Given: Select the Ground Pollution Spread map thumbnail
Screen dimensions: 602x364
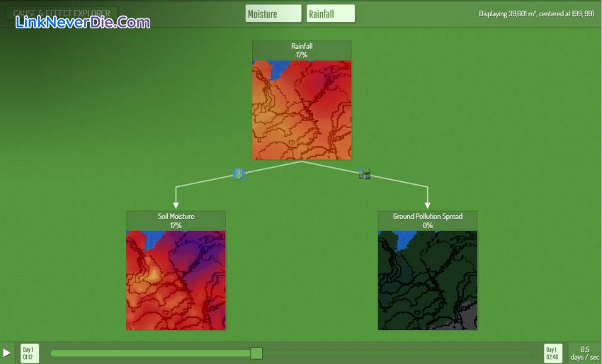Looking at the screenshot, I should click(428, 280).
